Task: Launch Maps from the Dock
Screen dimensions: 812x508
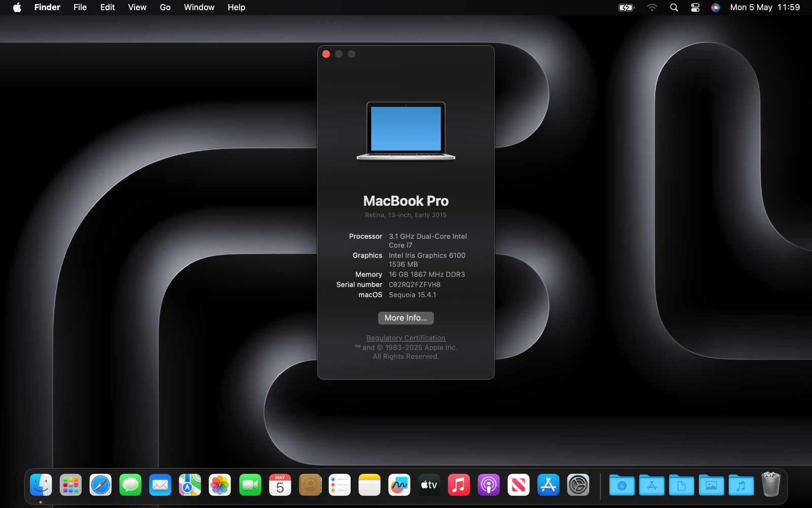Action: [190, 485]
